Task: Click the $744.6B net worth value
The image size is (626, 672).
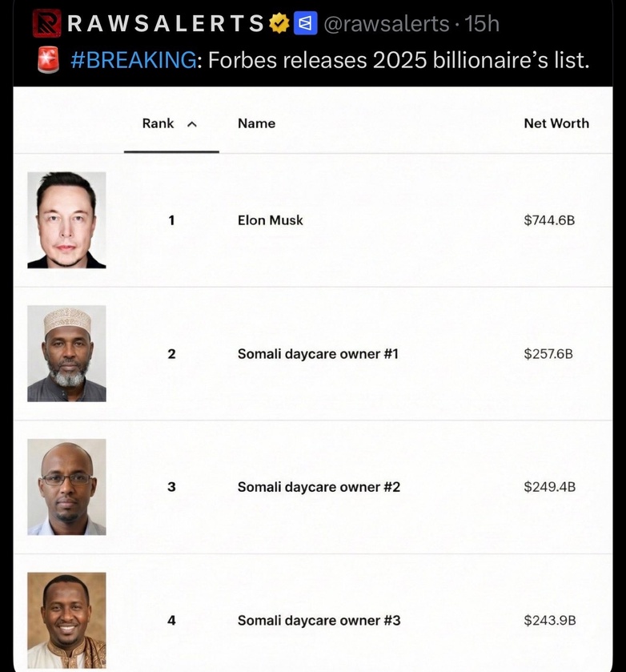Action: pos(549,220)
